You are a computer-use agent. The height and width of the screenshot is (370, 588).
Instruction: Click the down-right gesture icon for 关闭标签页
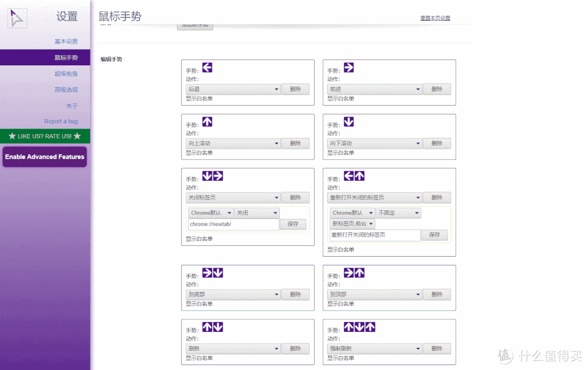(x=212, y=176)
